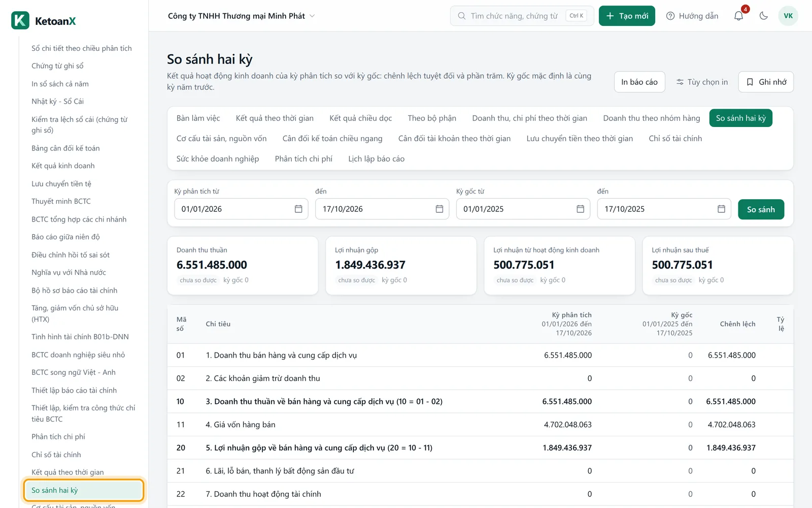
Task: Open Lịch lập báo cáo tab
Action: (377, 158)
